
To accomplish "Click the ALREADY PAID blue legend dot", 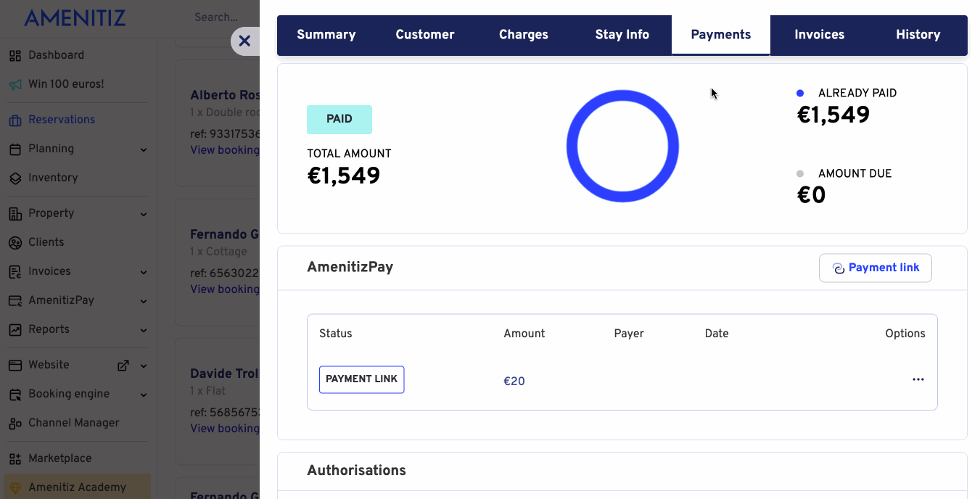I will point(800,93).
